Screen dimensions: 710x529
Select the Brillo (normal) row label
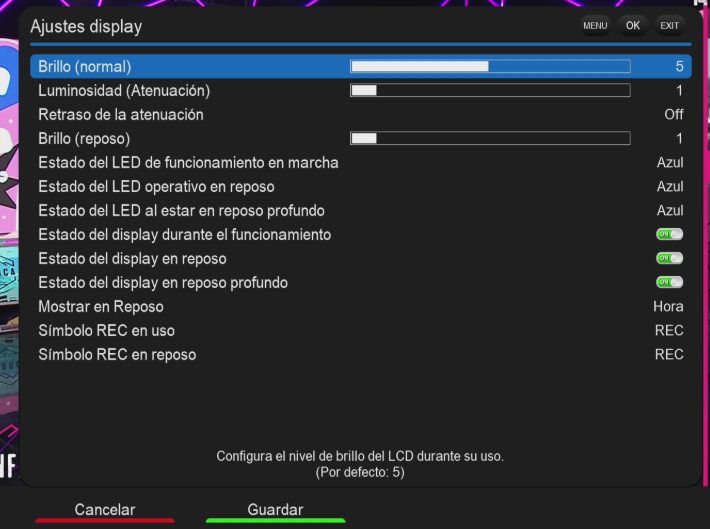pyautogui.click(x=85, y=67)
